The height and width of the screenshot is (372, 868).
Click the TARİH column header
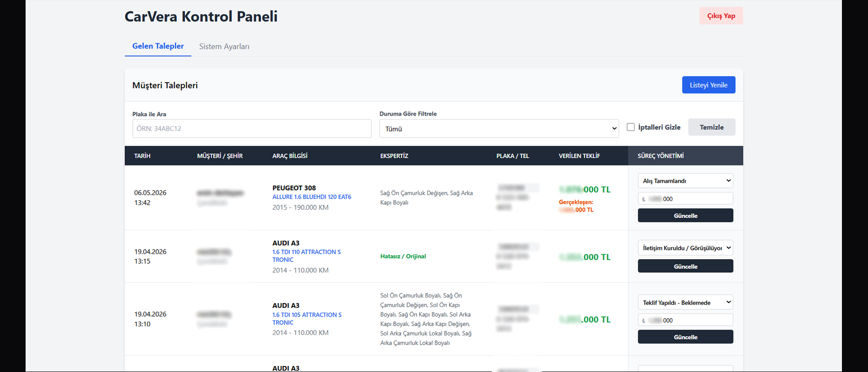point(142,156)
